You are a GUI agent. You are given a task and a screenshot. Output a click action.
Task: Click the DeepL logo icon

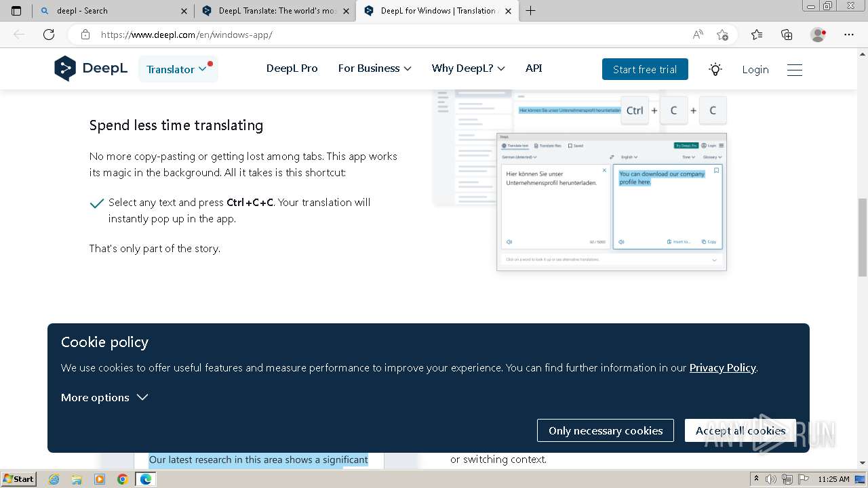[x=65, y=68]
